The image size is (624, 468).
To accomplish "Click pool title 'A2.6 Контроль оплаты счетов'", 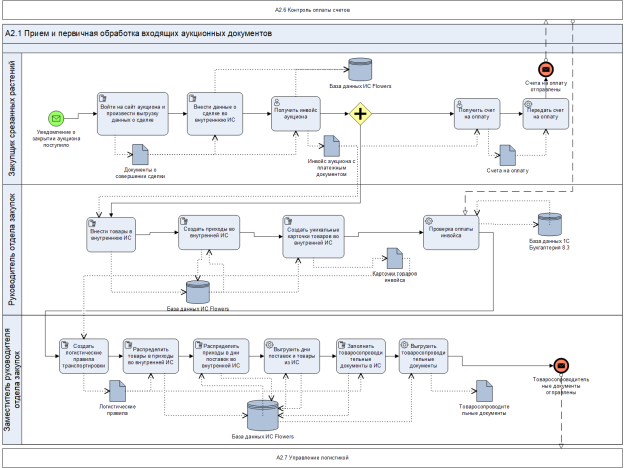I will click(312, 10).
